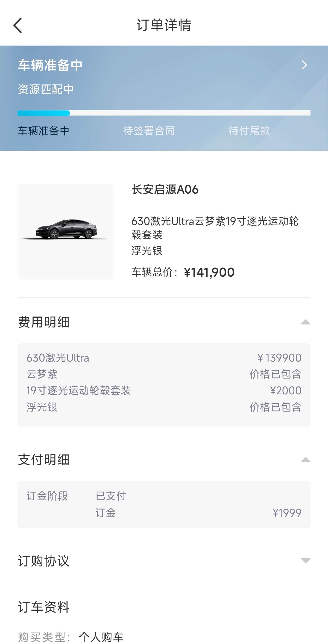The image size is (328, 644).
Task: Tap the 费用明细 heading
Action: (44, 322)
